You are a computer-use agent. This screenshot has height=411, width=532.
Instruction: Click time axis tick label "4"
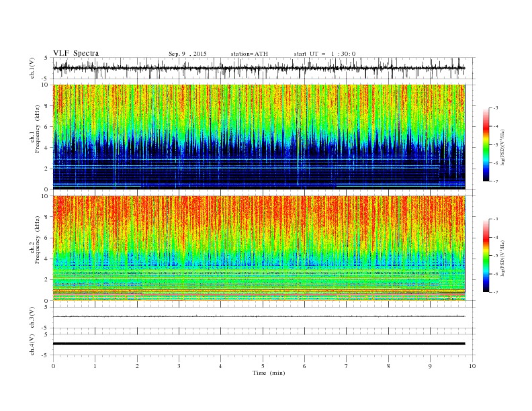(x=221, y=366)
